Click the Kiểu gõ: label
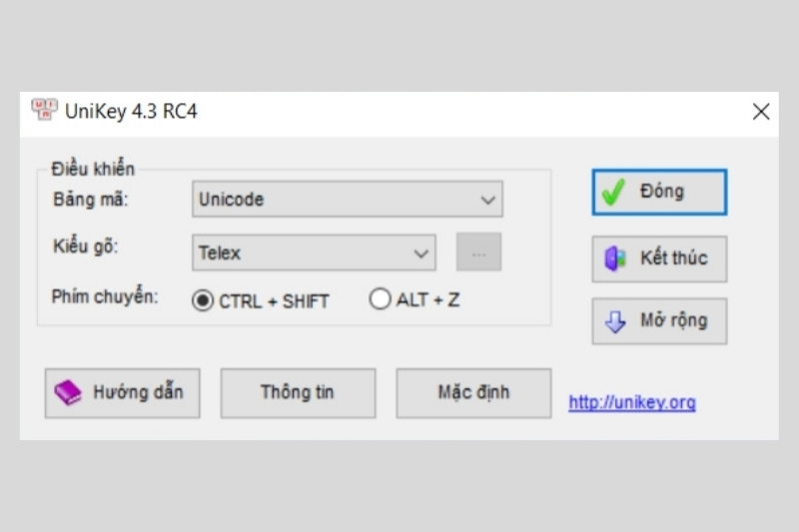The height and width of the screenshot is (532, 799). point(85,247)
